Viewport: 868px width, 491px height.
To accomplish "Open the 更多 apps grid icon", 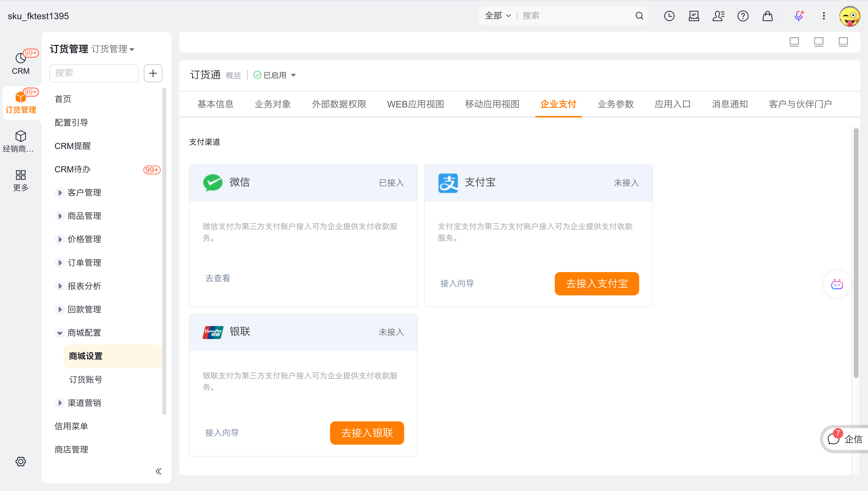I will 21,175.
